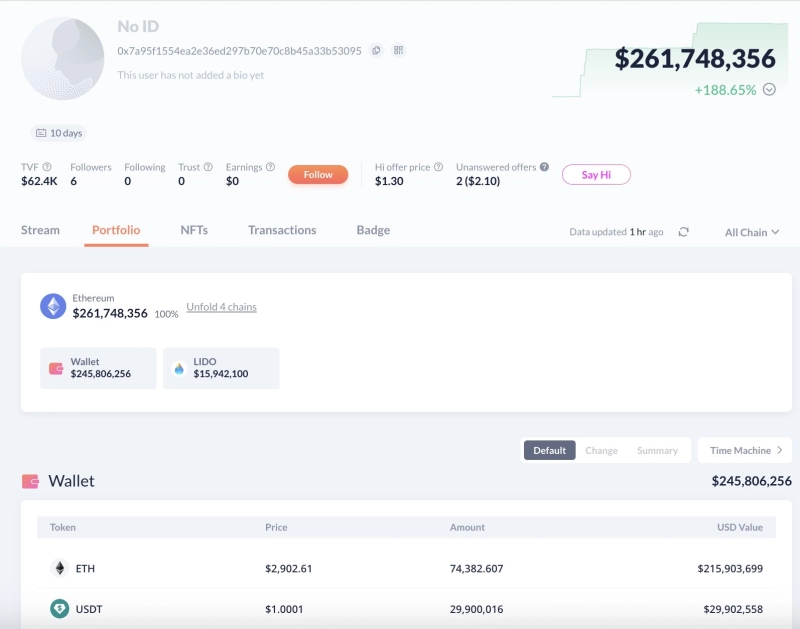This screenshot has height=629, width=800.
Task: Select the LIDO protocol card
Action: pyautogui.click(x=221, y=368)
